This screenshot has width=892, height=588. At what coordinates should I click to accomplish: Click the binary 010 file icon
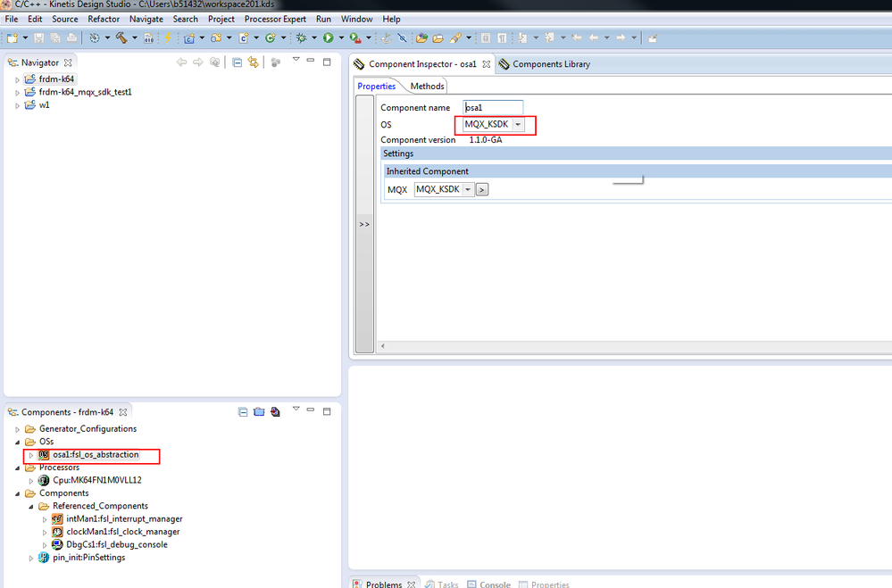point(148,38)
